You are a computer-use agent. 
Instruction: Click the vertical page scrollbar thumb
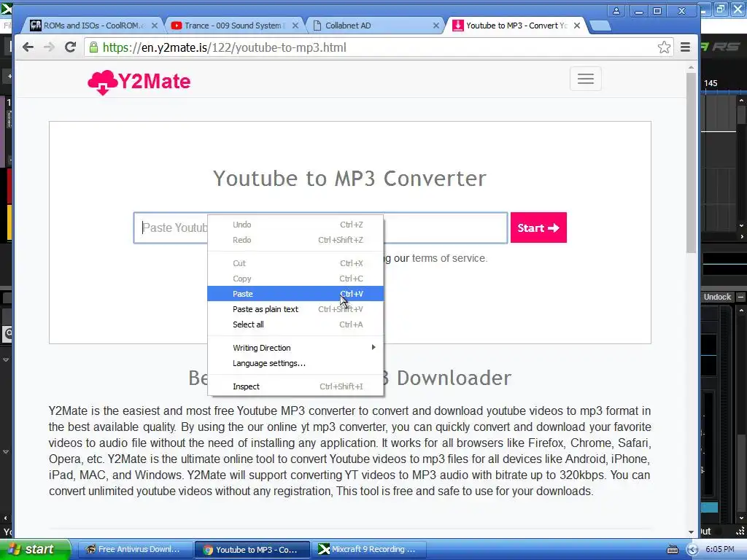pos(692,163)
